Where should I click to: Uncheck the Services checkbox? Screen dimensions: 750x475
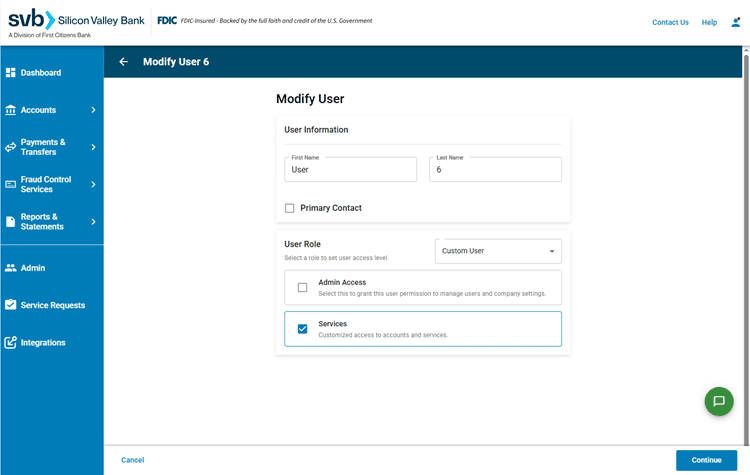coord(302,329)
